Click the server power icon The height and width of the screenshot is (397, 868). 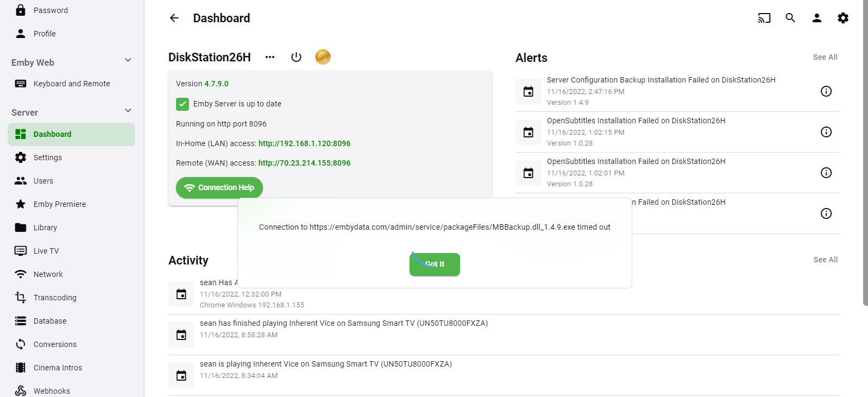tap(296, 57)
